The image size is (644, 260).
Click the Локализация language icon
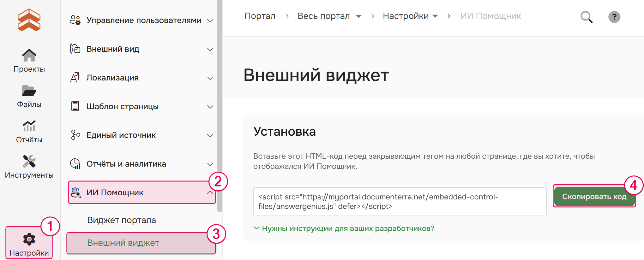(75, 78)
